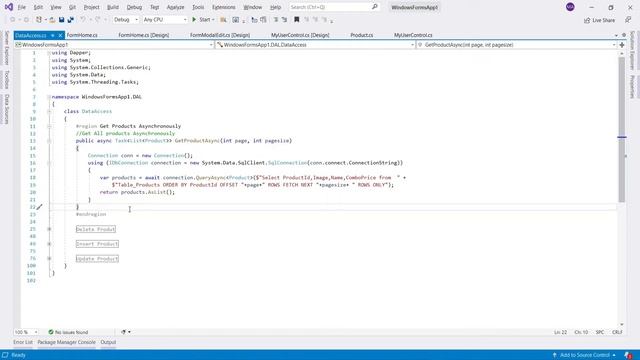Pin the DataAccess.cs tab
The image size is (640, 360).
(x=53, y=36)
